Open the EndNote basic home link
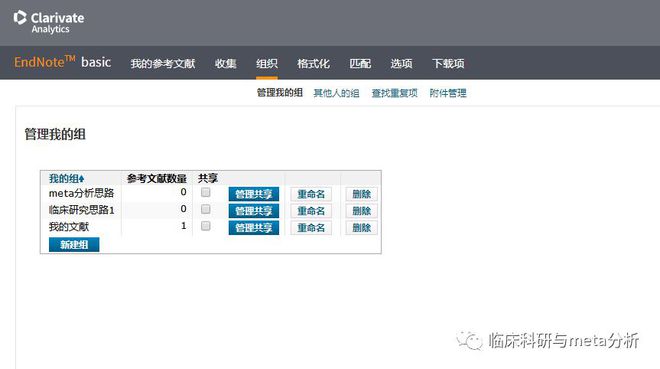This screenshot has width=660, height=369. coord(62,62)
